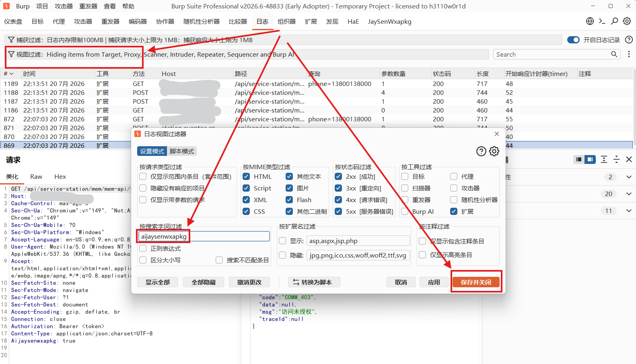
Task: Open the filter dialog help question icon
Action: click(x=481, y=151)
